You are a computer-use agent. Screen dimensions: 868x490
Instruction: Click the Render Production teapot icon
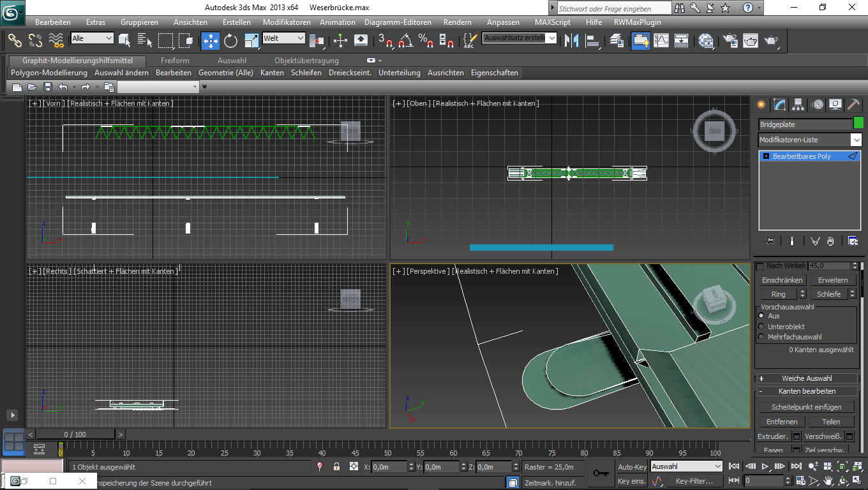coord(772,41)
